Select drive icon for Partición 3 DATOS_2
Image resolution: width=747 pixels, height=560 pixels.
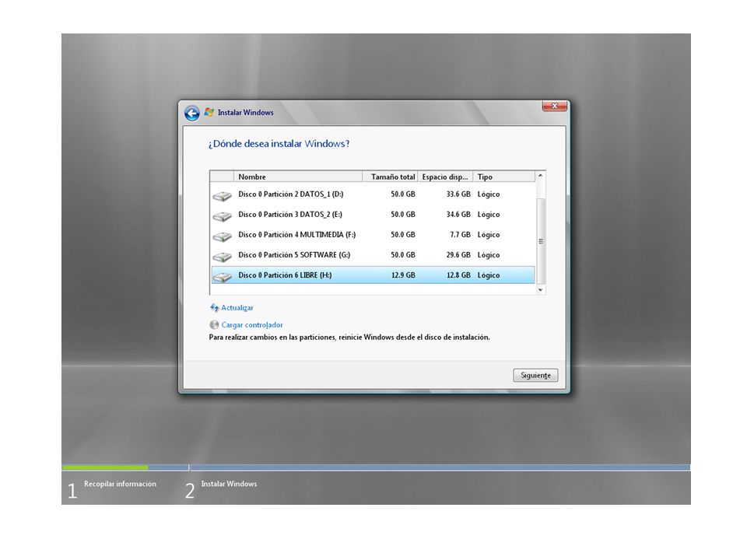coord(222,216)
